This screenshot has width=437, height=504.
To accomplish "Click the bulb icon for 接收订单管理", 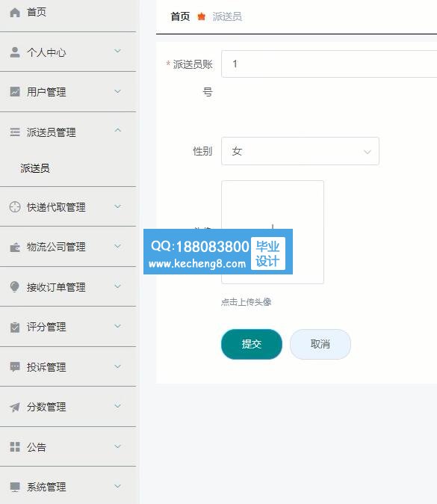I will click(x=15, y=286).
